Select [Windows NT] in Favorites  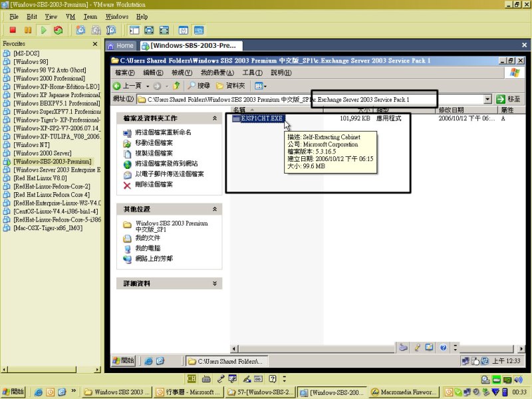point(31,144)
